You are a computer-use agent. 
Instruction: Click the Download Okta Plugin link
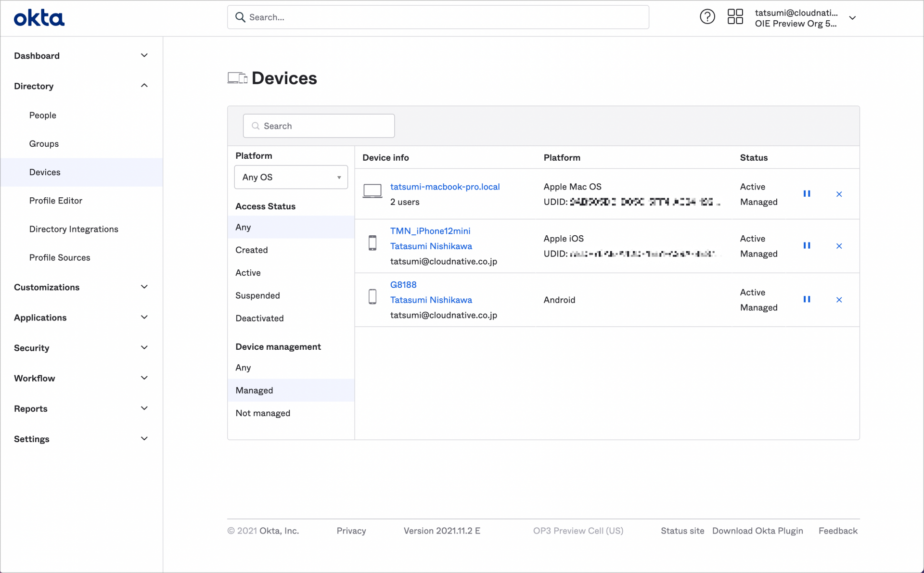click(x=757, y=531)
